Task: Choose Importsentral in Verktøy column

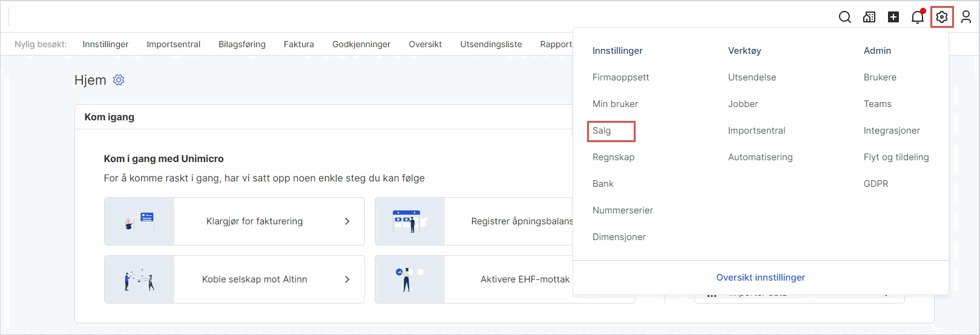Action: click(756, 131)
